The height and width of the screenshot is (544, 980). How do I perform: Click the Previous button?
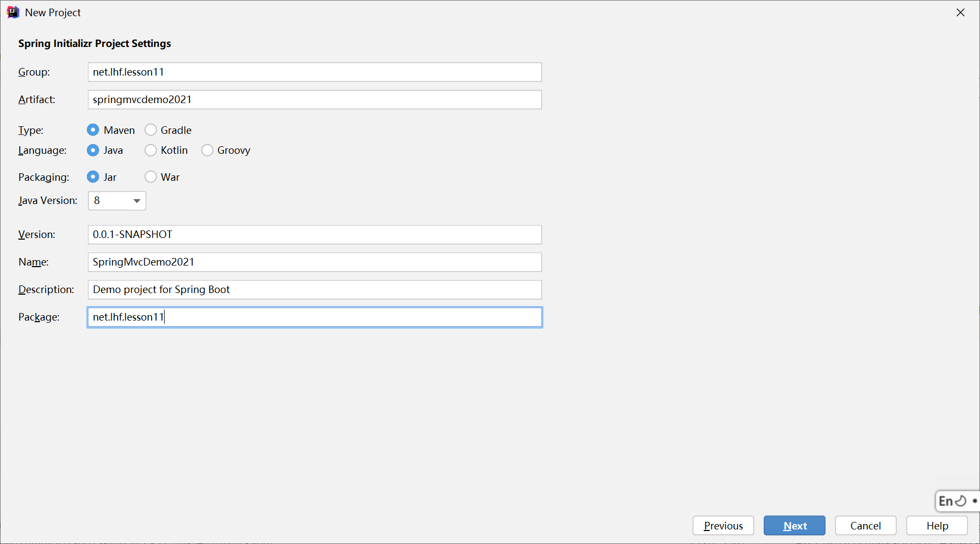723,526
